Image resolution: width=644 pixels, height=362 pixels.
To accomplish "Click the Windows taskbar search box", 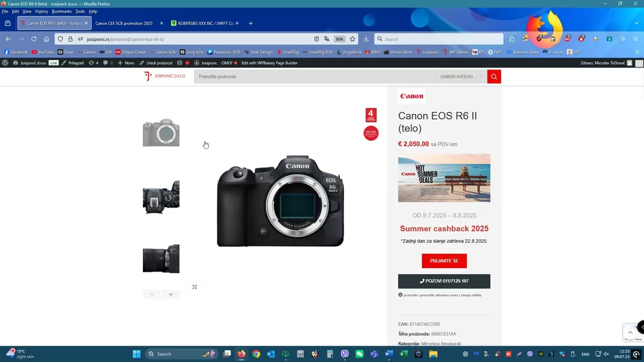I will [x=182, y=354].
